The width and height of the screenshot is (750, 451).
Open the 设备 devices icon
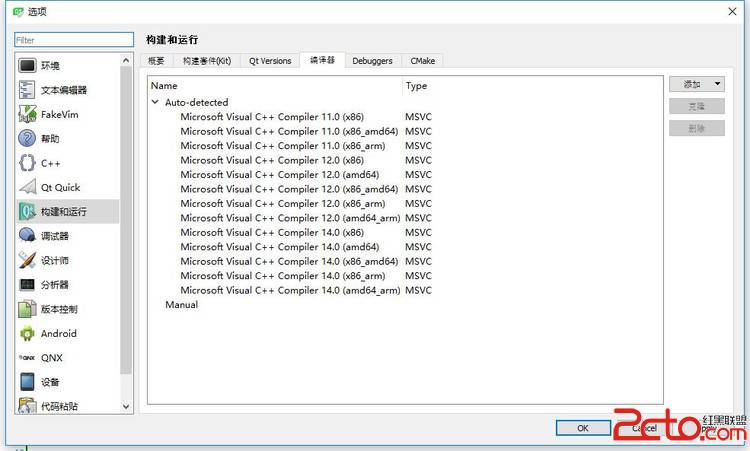pyautogui.click(x=27, y=382)
